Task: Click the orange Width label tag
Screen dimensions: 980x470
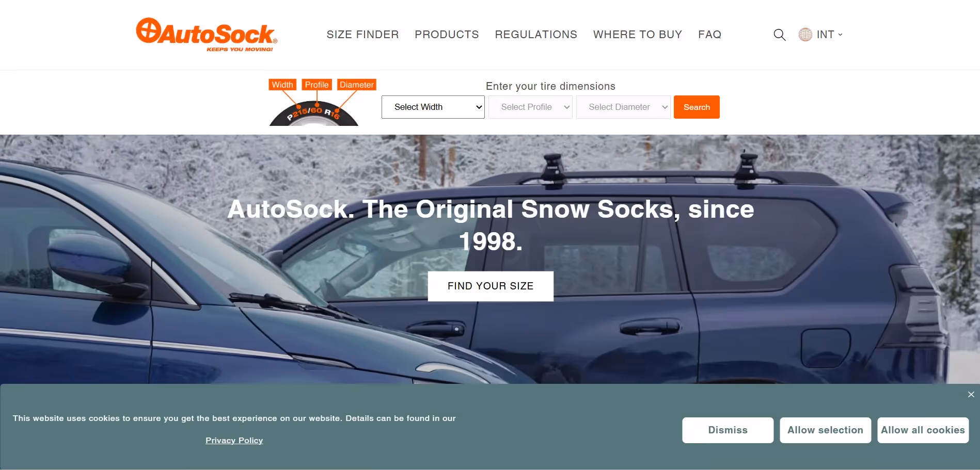Action: pos(282,85)
